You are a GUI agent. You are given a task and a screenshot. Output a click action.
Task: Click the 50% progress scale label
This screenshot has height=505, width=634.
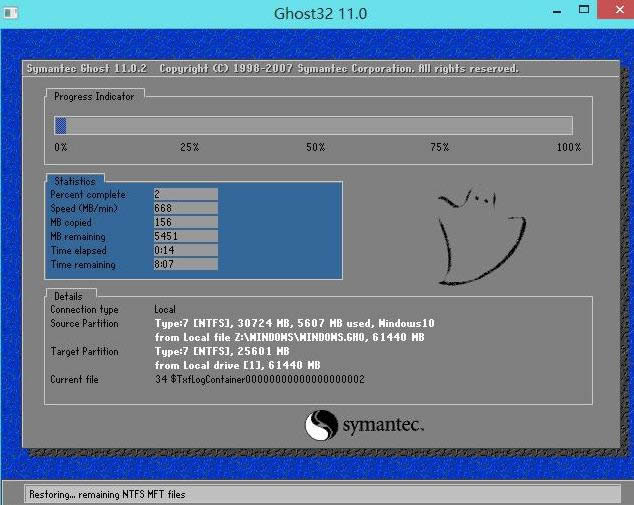pos(315,147)
